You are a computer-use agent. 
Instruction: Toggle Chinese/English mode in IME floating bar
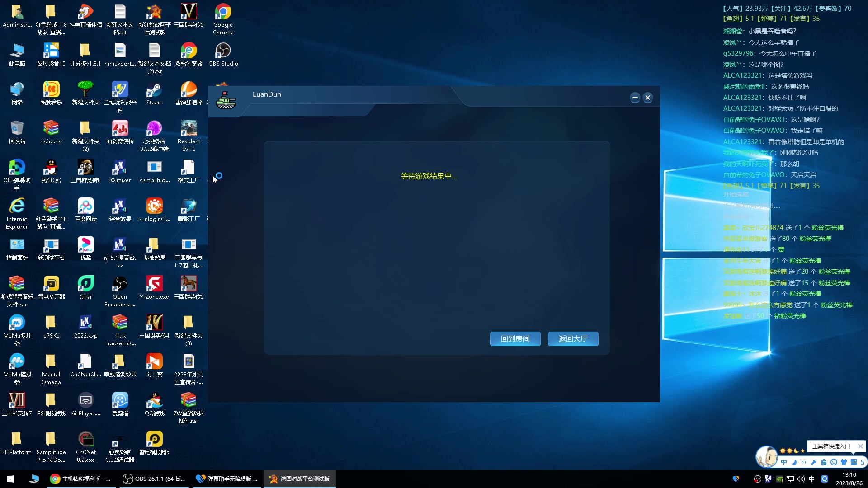click(x=784, y=462)
